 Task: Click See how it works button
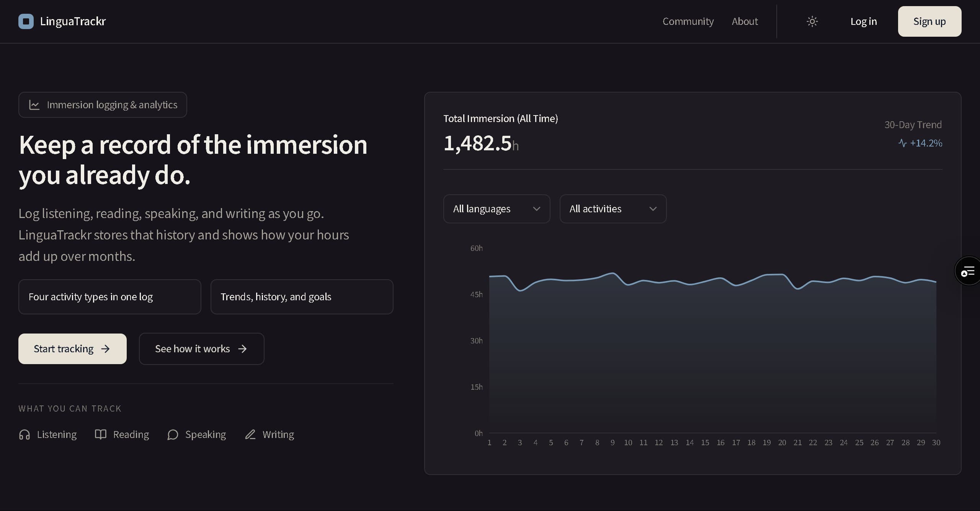[201, 349]
